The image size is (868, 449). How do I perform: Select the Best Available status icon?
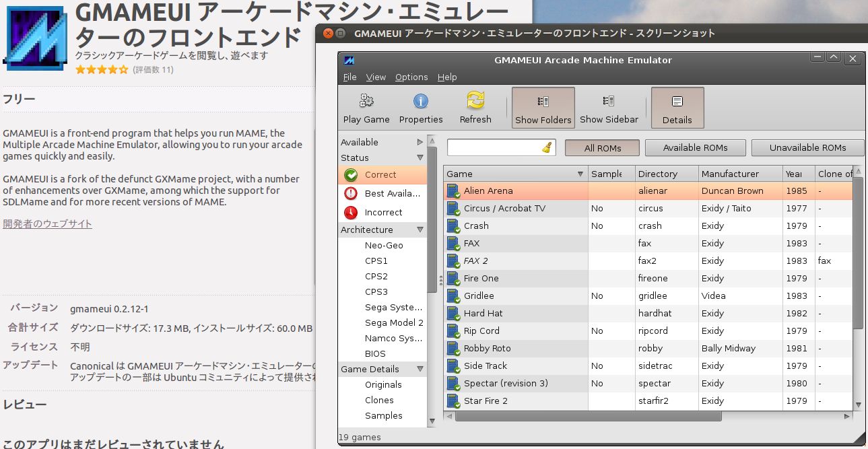coord(351,194)
